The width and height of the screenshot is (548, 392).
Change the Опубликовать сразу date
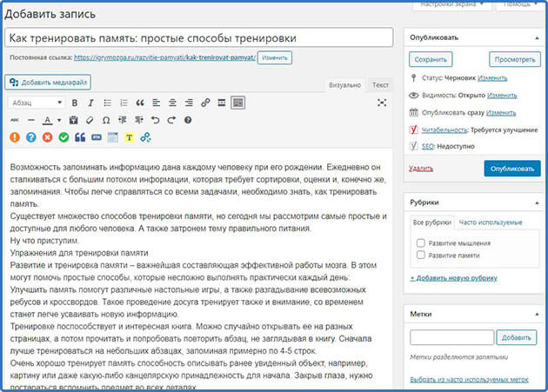501,112
